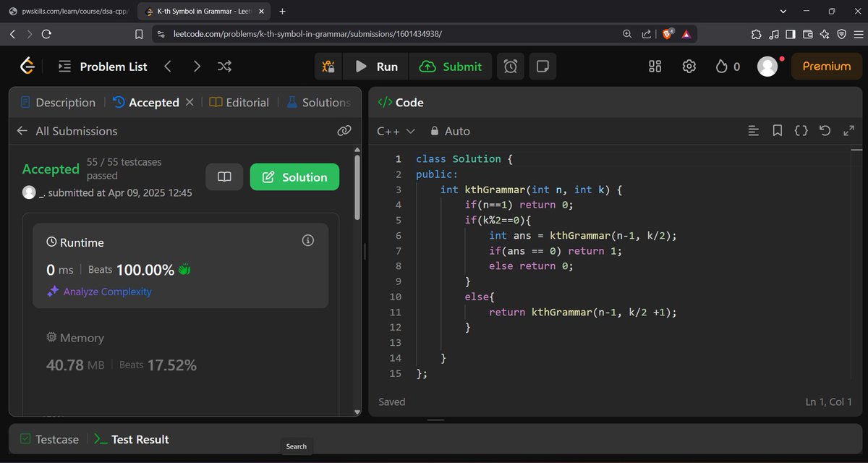Open browser extensions puzzle icon
This screenshot has height=463, width=868.
click(757, 34)
